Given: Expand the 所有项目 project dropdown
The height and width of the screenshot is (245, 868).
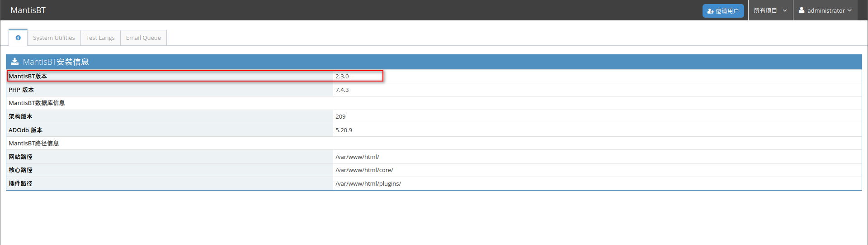Looking at the screenshot, I should pyautogui.click(x=770, y=10).
